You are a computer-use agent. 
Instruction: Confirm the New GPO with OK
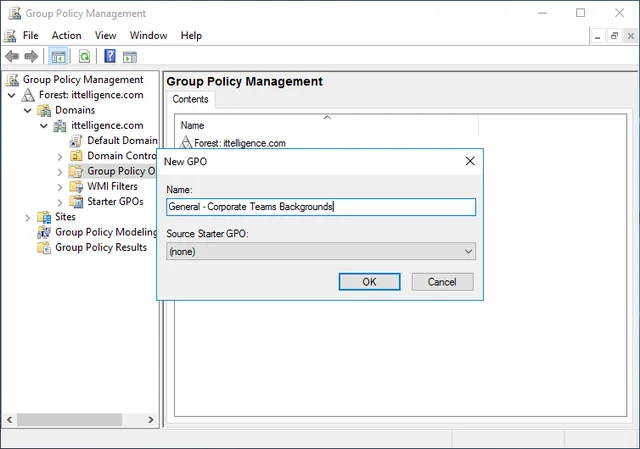[369, 282]
